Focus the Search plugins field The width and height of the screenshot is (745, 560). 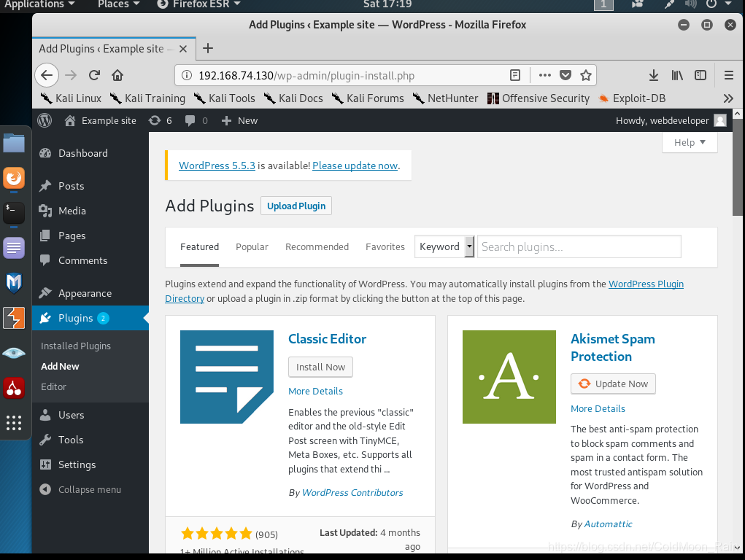click(579, 246)
